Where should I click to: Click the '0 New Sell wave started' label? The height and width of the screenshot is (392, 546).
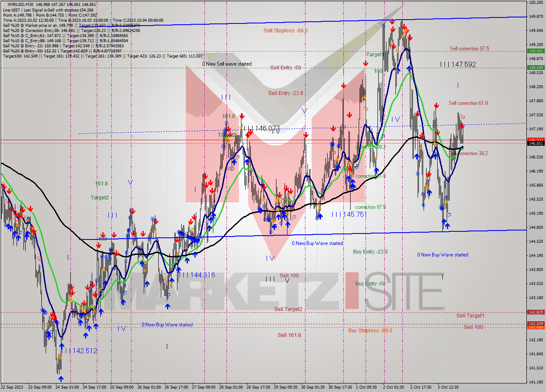pyautogui.click(x=227, y=64)
